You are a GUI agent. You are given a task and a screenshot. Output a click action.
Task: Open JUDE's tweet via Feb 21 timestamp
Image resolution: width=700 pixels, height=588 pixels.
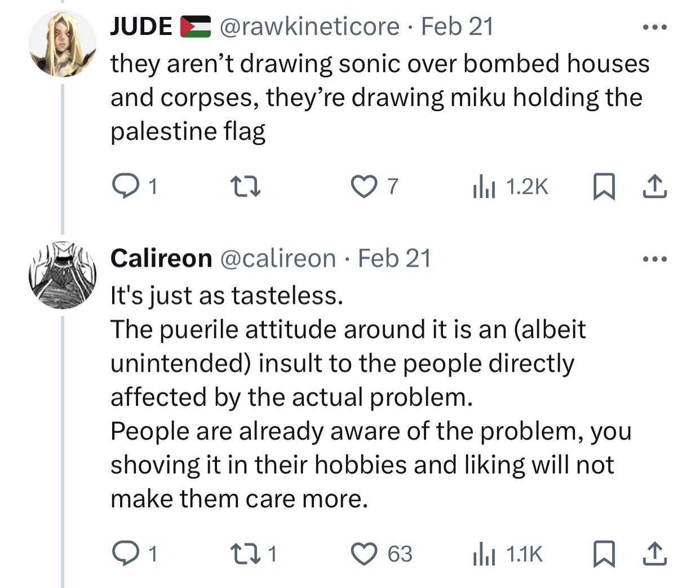coord(457,27)
